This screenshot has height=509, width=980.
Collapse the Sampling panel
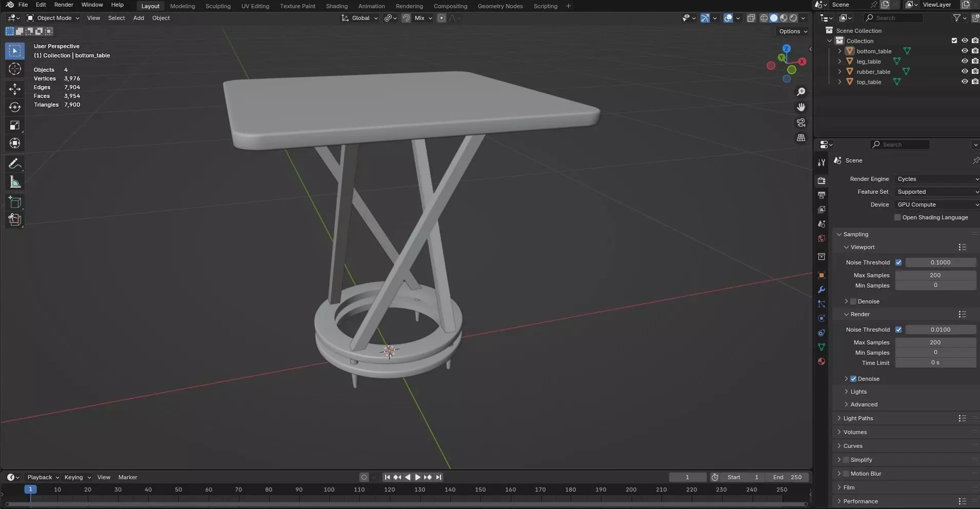coord(855,234)
